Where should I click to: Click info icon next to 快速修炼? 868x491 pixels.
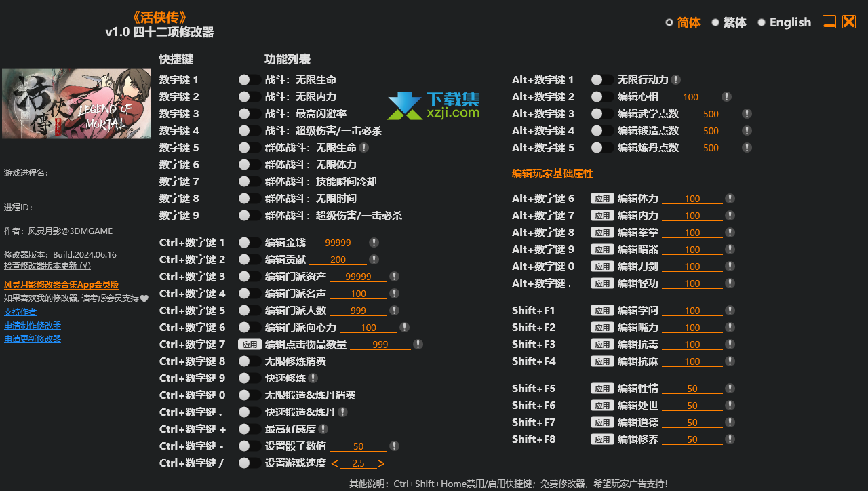(313, 378)
